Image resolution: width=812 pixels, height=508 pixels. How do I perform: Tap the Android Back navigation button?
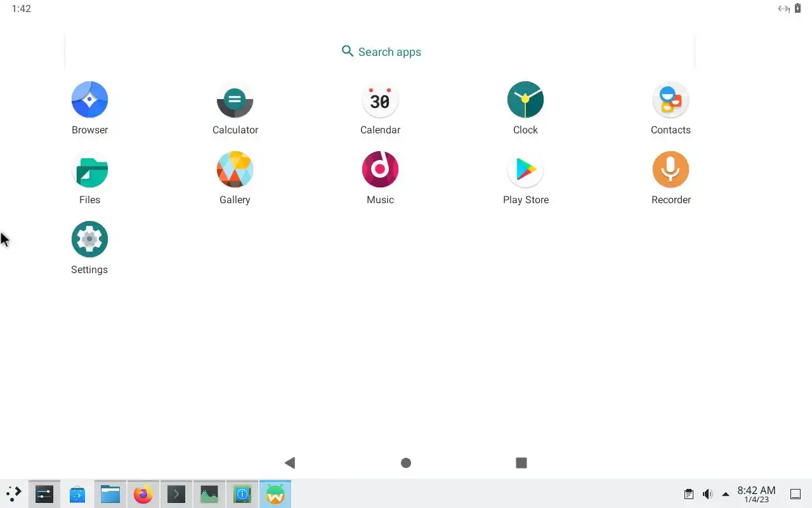coord(290,463)
